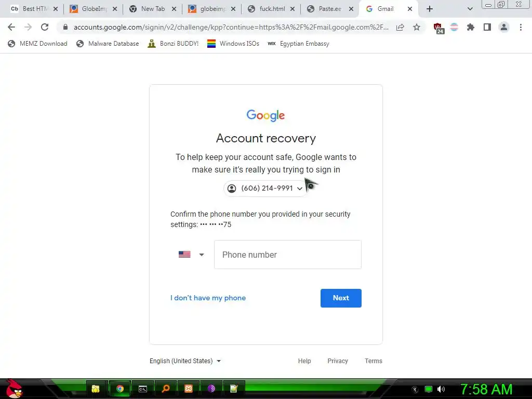Screen dimensions: 532x399
Task: Click the I don't have my phone link
Action: click(x=208, y=298)
